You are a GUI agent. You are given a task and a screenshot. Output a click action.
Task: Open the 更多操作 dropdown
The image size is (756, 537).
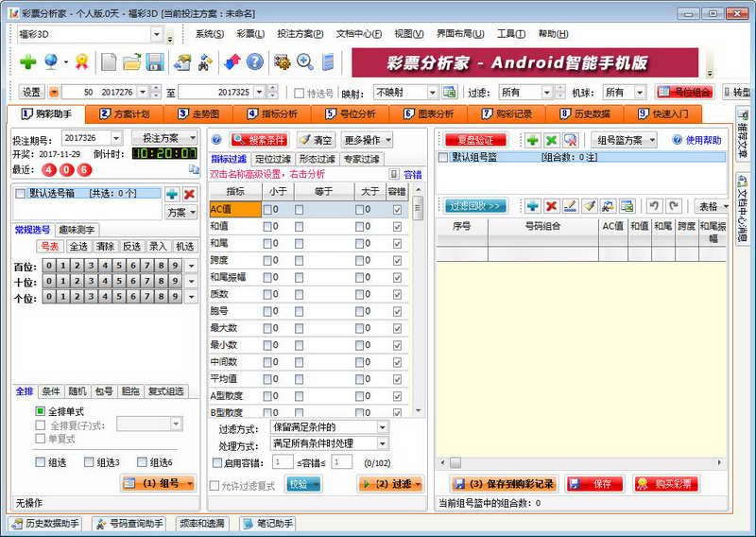pos(367,140)
